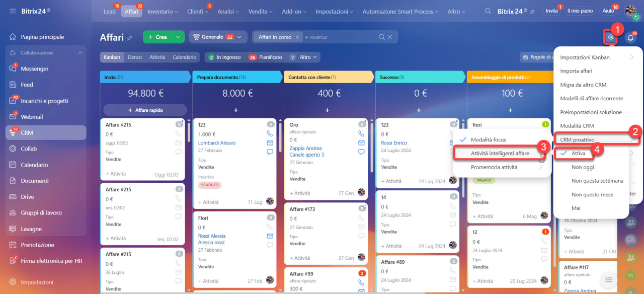
Task: Click the chat icon on Lombardi Alessio's card
Action: pos(270,152)
